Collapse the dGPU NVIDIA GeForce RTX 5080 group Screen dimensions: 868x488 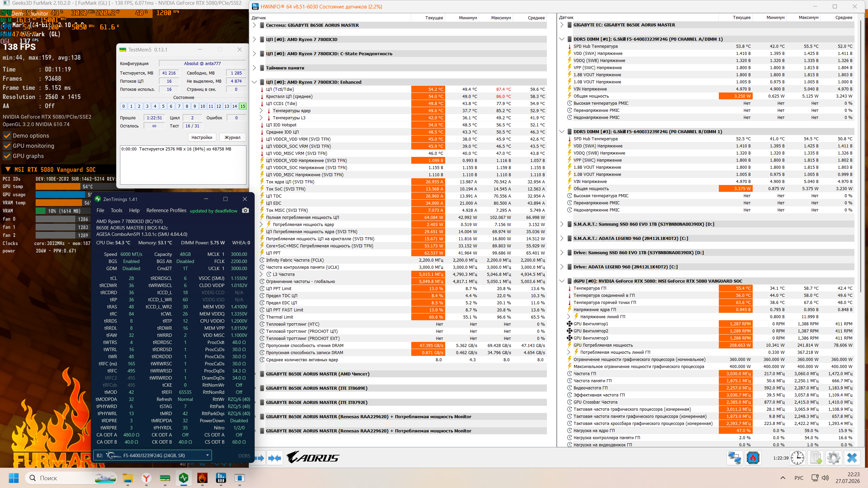[x=562, y=281]
